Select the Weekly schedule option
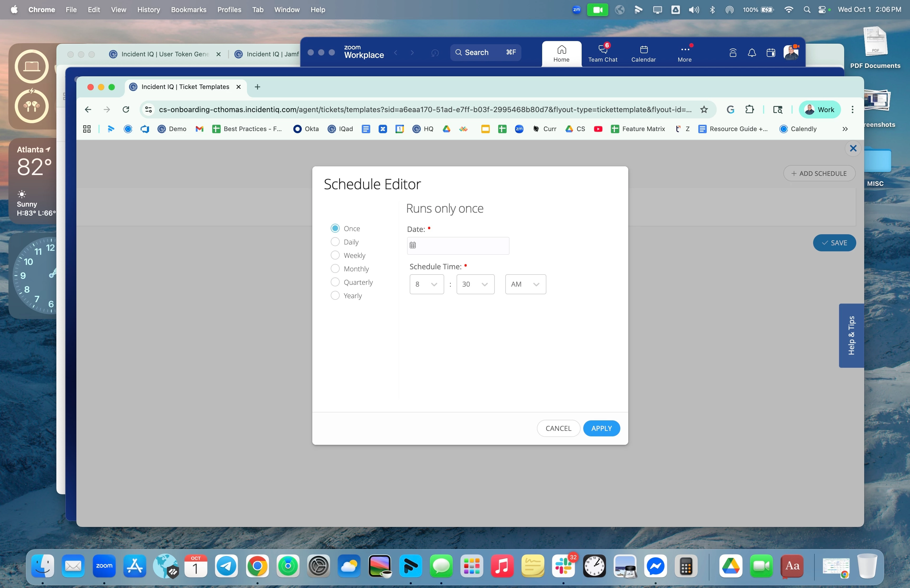Screen dimensions: 910x588 (x=335, y=255)
